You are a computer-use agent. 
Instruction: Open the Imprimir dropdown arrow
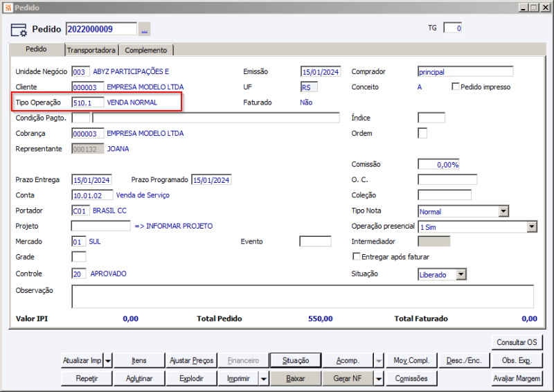pyautogui.click(x=264, y=379)
